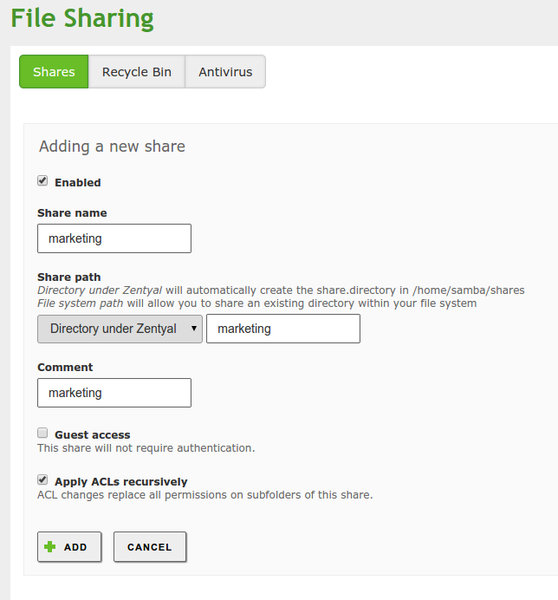Viewport: 558px width, 600px height.
Task: Click the Adding a new share heading
Action: click(112, 147)
